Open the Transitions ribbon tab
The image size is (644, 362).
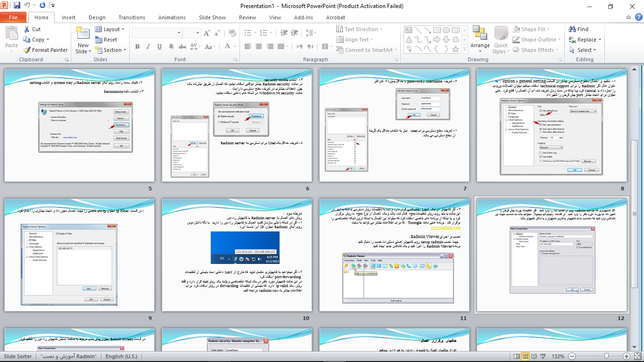point(132,17)
